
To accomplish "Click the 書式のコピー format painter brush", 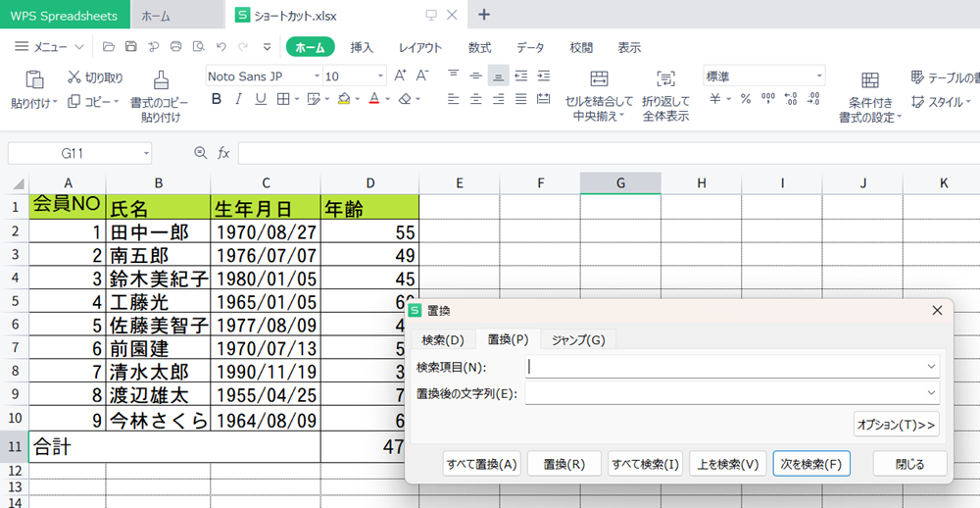I will (160, 79).
